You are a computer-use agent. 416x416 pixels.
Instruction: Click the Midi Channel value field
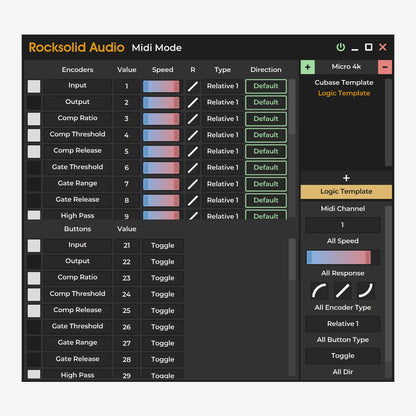(343, 225)
